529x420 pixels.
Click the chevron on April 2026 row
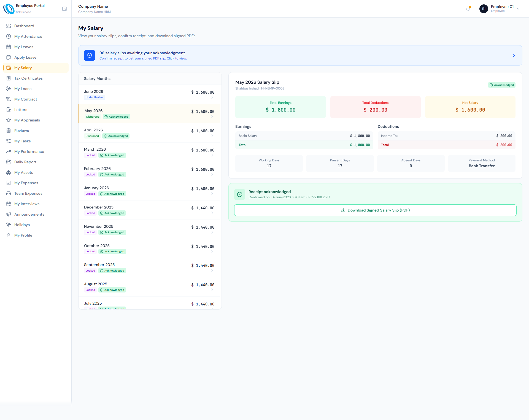(212, 136)
